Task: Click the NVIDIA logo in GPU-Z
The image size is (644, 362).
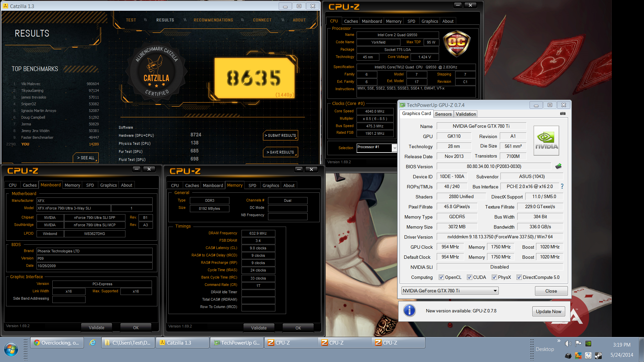Action: (x=546, y=140)
